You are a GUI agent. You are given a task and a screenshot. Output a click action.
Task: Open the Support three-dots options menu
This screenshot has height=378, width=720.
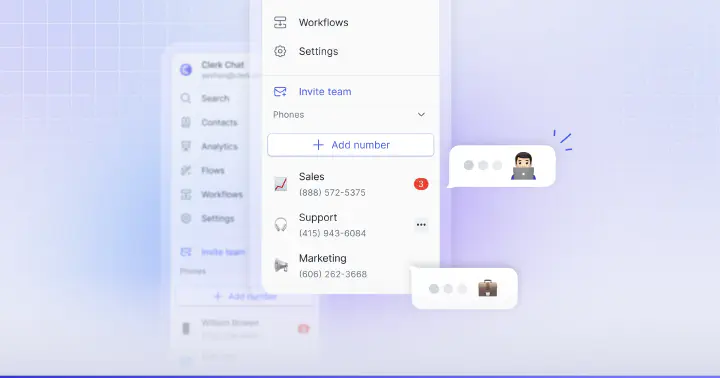pos(421,225)
